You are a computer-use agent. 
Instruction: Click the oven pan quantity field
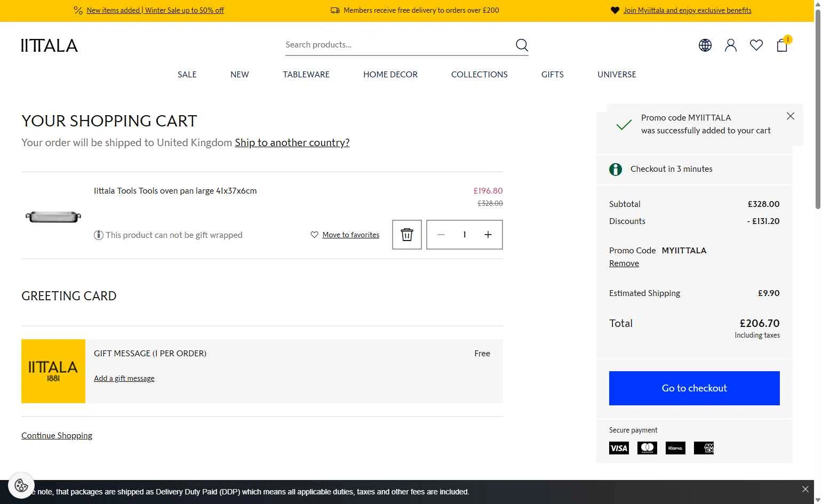click(x=465, y=235)
